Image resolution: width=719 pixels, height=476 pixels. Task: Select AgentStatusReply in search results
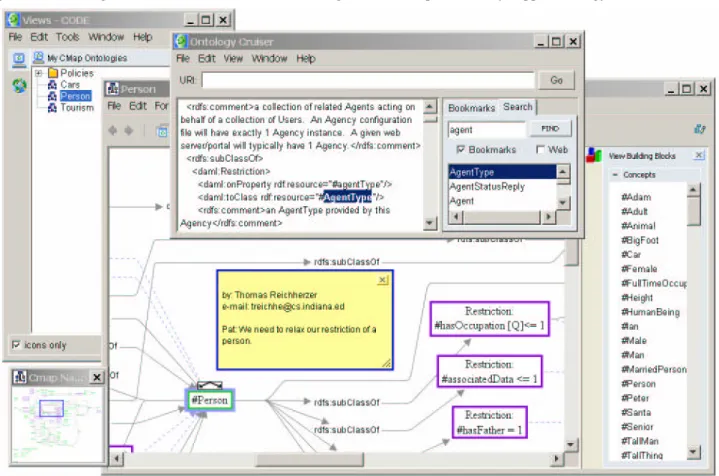pos(502,187)
